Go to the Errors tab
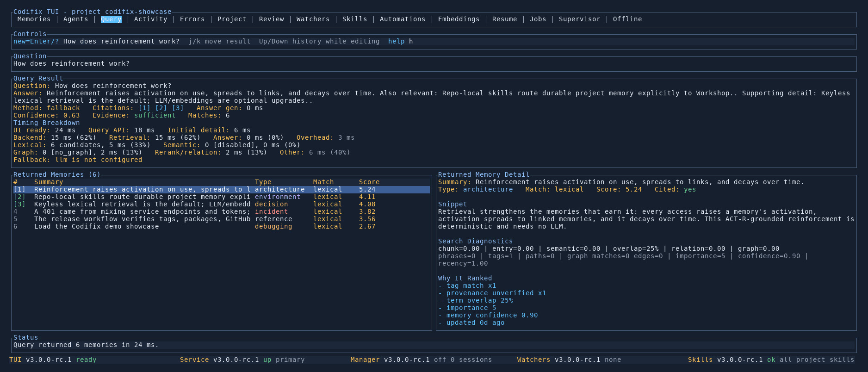 coord(192,19)
